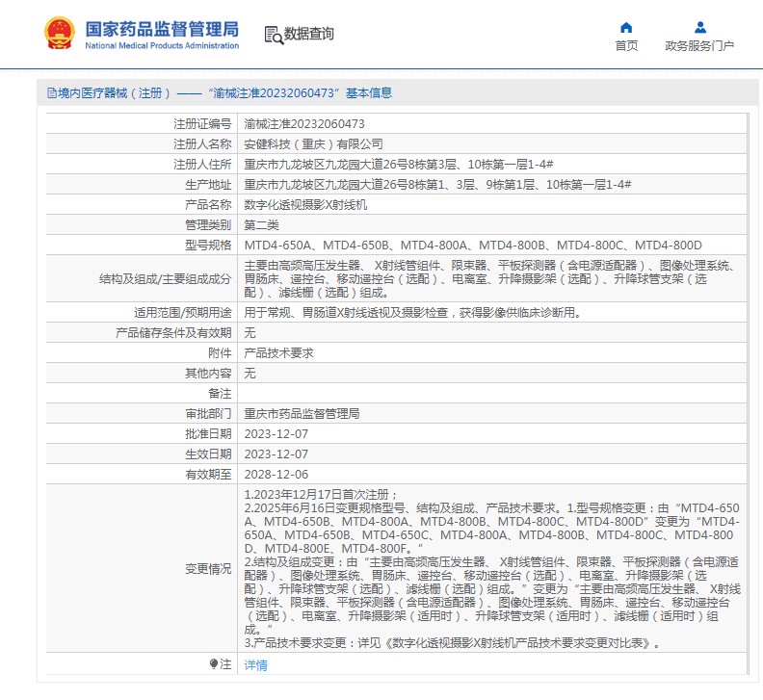
Task: Click 审批部门 label
Action: click(x=208, y=414)
